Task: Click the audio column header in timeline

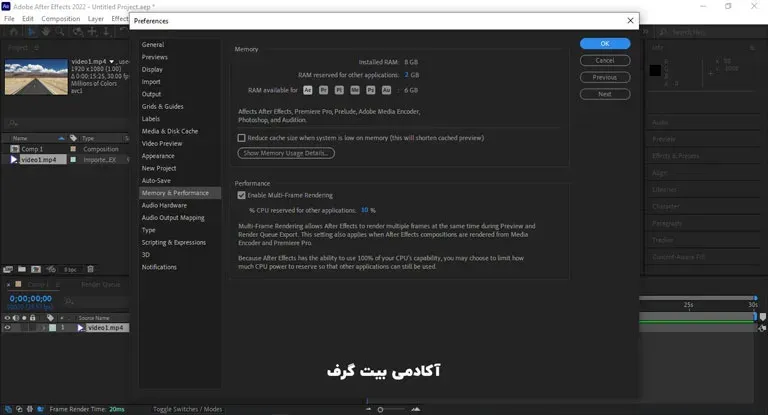Action: tap(16, 317)
